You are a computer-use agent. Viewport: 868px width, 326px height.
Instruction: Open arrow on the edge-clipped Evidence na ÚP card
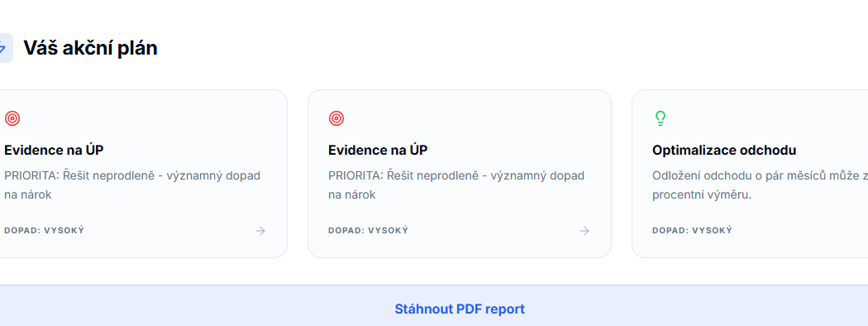pos(260,231)
